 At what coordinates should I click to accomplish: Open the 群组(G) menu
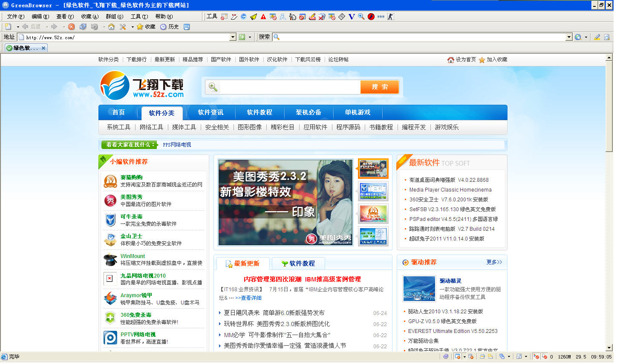point(114,17)
